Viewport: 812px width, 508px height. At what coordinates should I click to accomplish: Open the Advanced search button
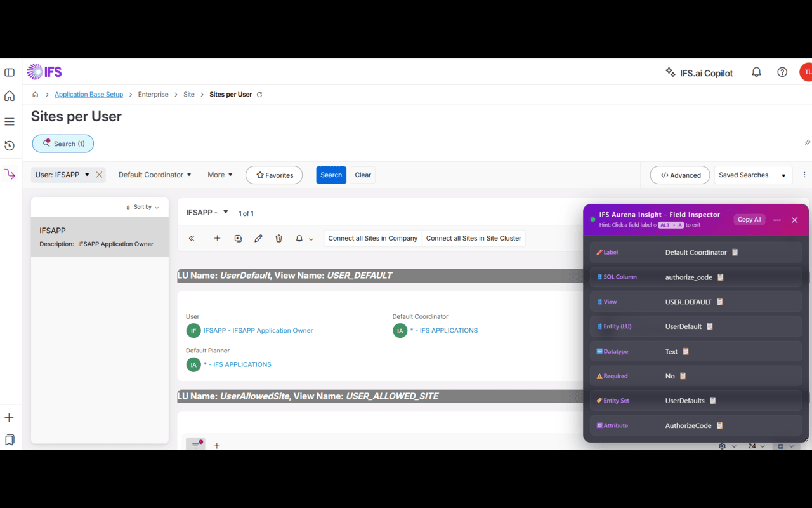680,175
